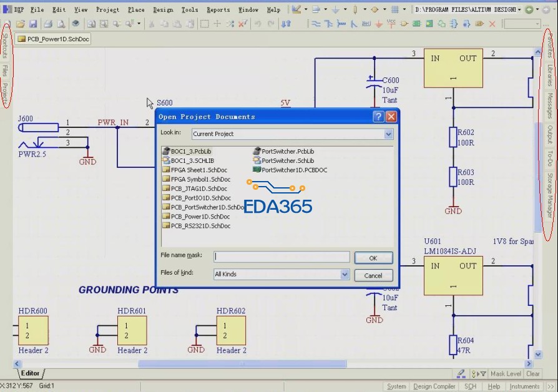The height and width of the screenshot is (392, 558).
Task: Click the Help question-mark button in dialog title
Action: click(378, 117)
